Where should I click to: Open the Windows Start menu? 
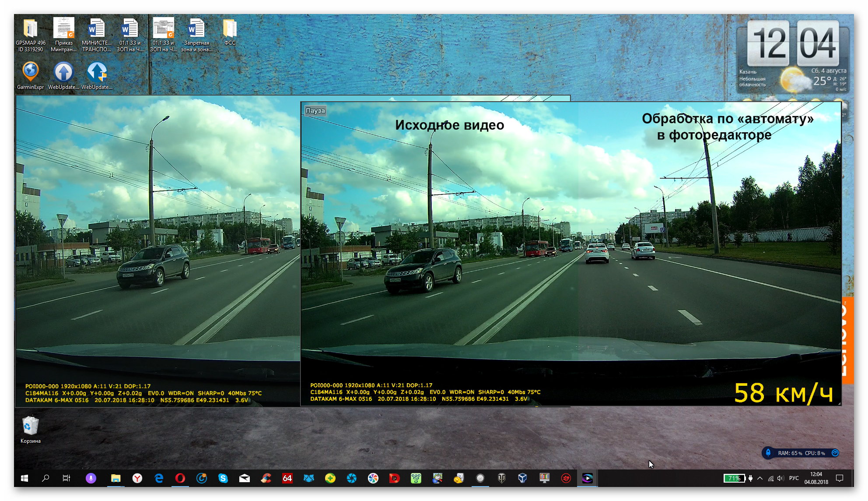point(24,478)
